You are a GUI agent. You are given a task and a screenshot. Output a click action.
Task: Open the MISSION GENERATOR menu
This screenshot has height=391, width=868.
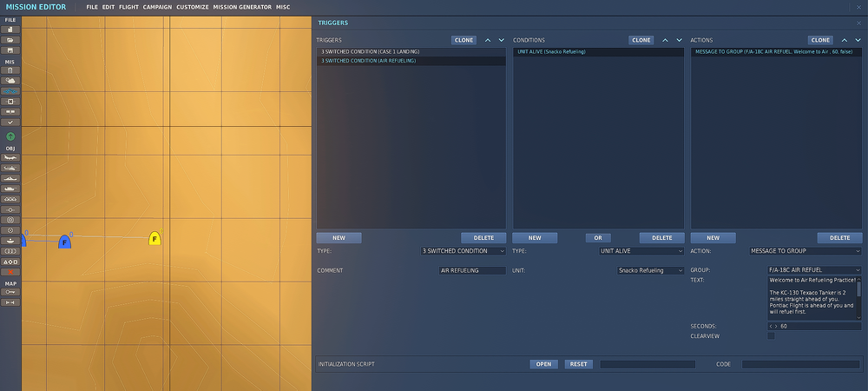242,7
